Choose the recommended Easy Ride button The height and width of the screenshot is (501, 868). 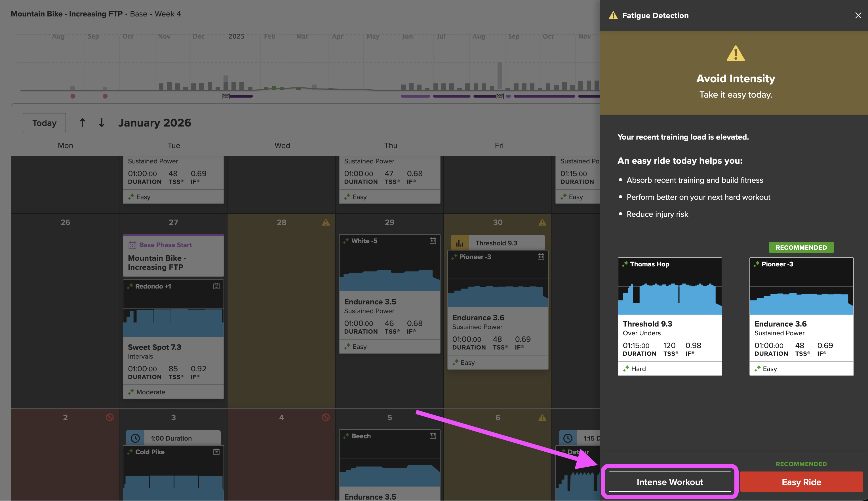[x=801, y=482]
